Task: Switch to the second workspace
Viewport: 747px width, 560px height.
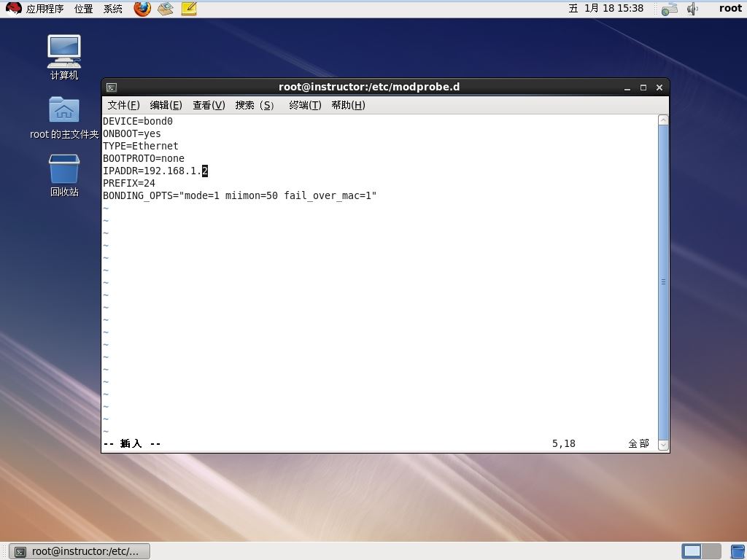Action: click(x=711, y=551)
